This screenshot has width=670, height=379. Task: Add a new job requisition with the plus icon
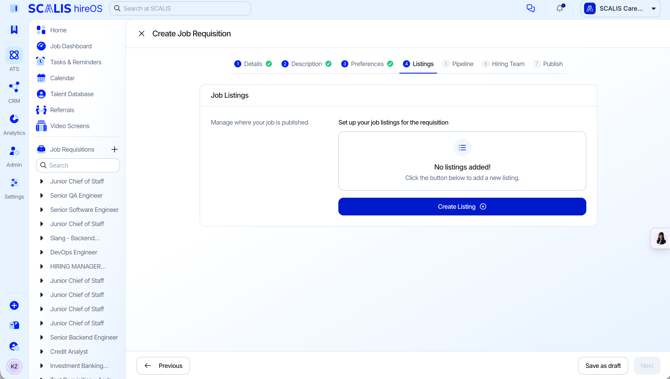tap(115, 149)
